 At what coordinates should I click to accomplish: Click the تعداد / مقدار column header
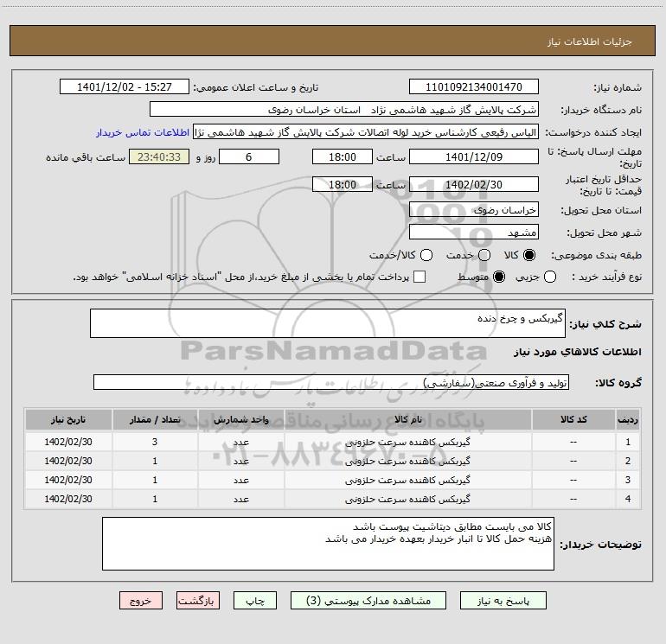coord(155,419)
